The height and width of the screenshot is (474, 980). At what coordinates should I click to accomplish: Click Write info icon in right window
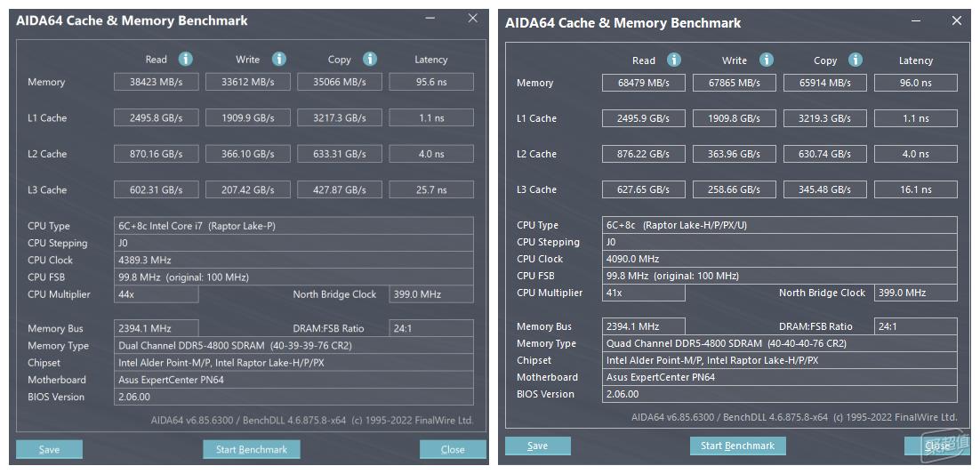[767, 60]
